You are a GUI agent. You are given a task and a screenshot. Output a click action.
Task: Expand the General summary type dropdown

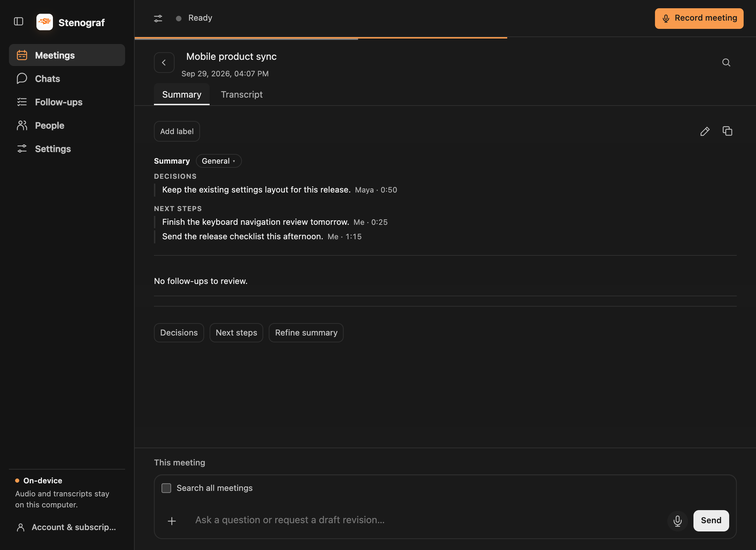click(219, 161)
